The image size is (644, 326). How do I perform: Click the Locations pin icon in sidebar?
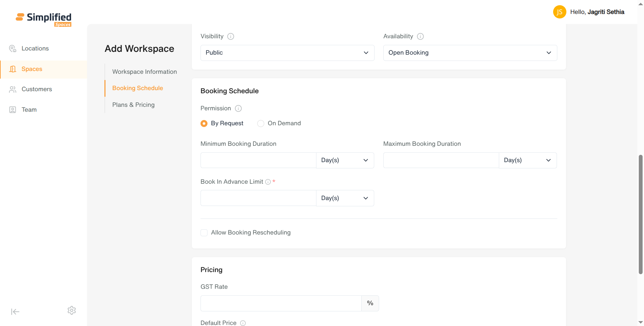pos(13,48)
